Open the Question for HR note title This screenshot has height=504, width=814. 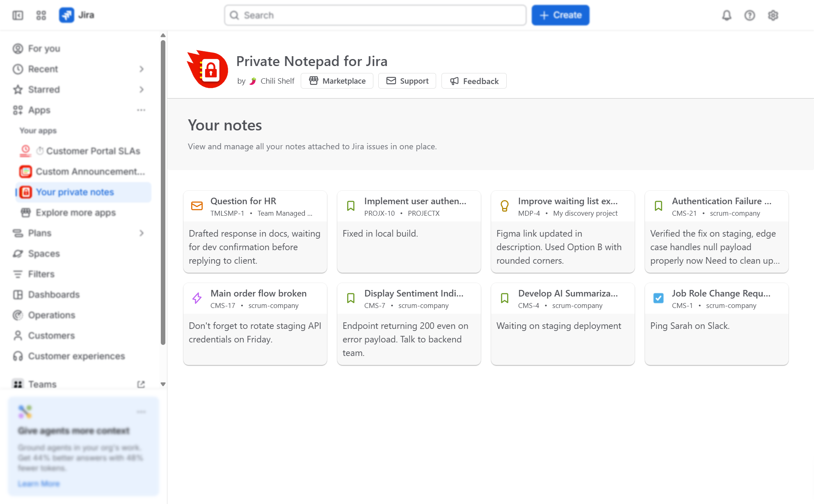pyautogui.click(x=243, y=201)
